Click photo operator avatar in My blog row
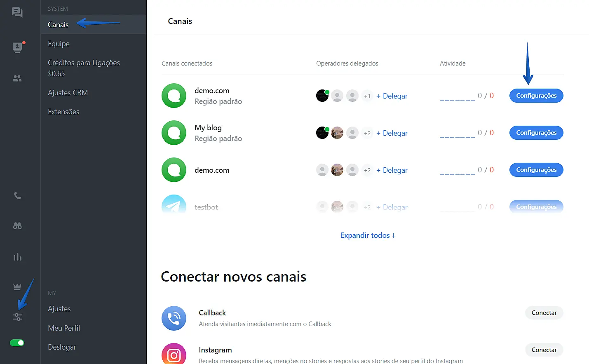This screenshot has height=364, width=589. point(337,133)
